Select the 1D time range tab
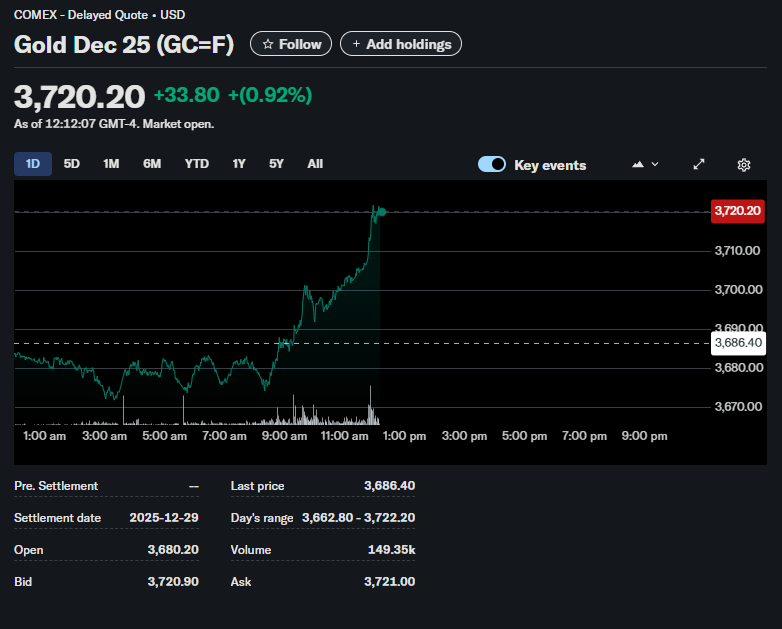 click(x=33, y=164)
